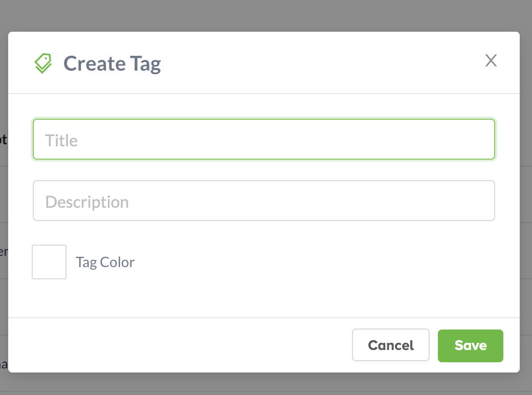Hit the green Save button in footer

(470, 345)
